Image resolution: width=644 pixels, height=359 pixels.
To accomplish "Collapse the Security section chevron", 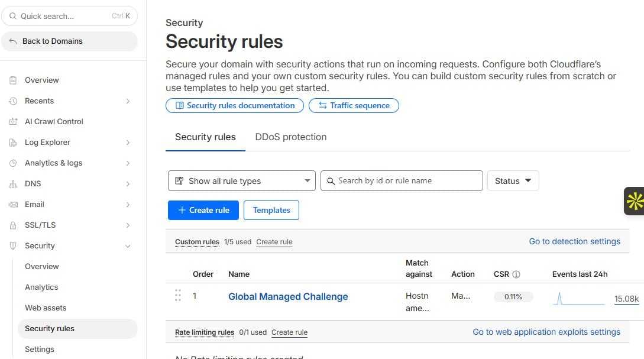I will point(128,245).
